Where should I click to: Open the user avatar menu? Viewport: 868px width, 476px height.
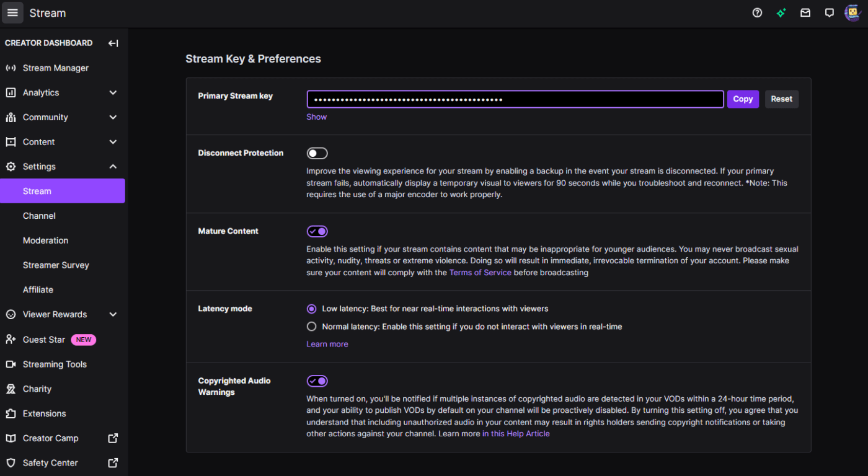click(x=852, y=12)
